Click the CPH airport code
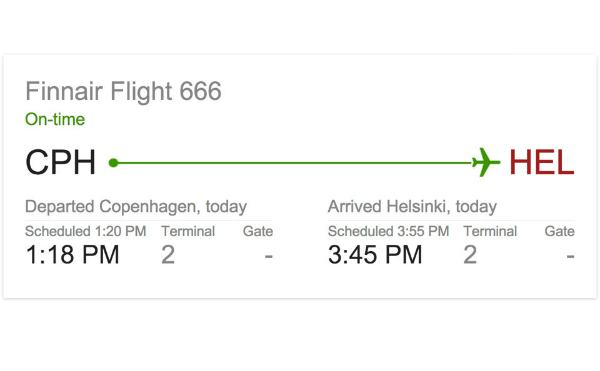600x371 pixels. (60, 163)
